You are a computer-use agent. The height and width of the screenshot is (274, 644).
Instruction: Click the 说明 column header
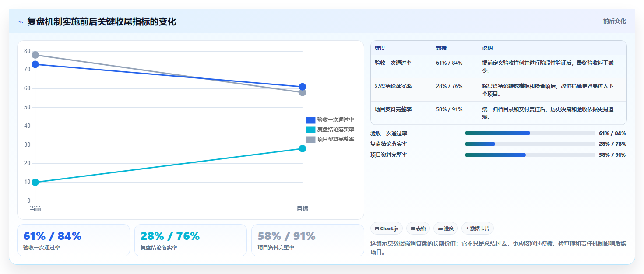tap(487, 48)
